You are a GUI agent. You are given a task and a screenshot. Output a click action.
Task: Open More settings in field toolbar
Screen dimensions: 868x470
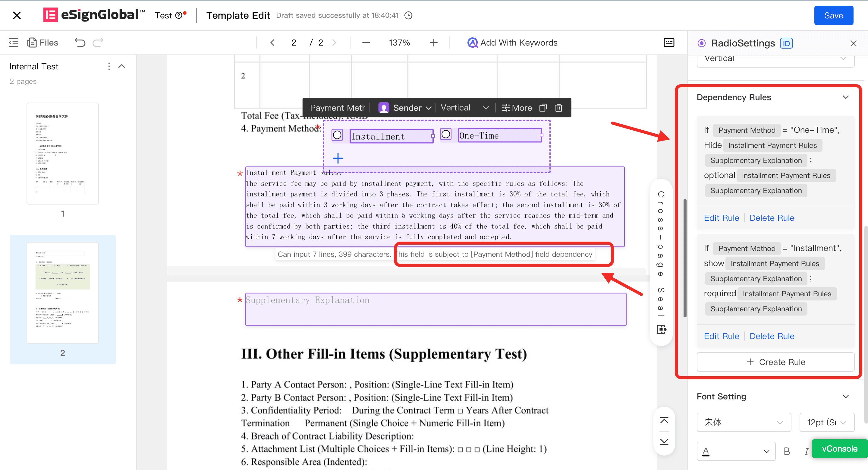tap(517, 108)
